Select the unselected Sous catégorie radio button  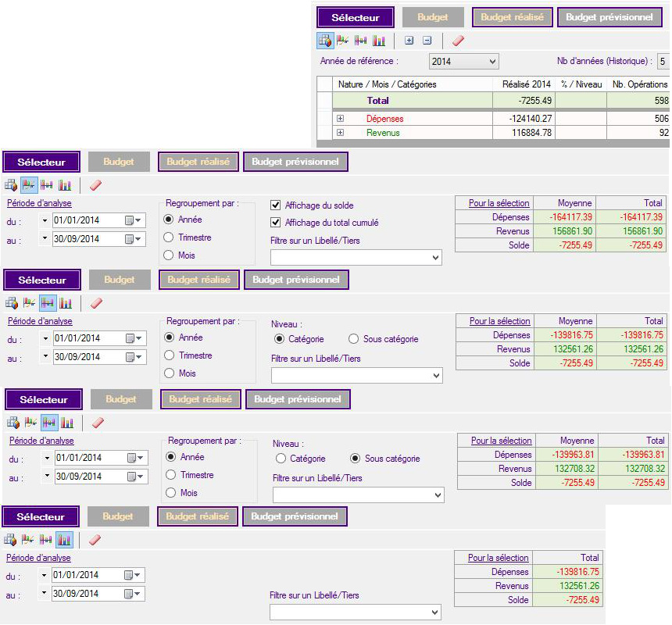coord(354,339)
